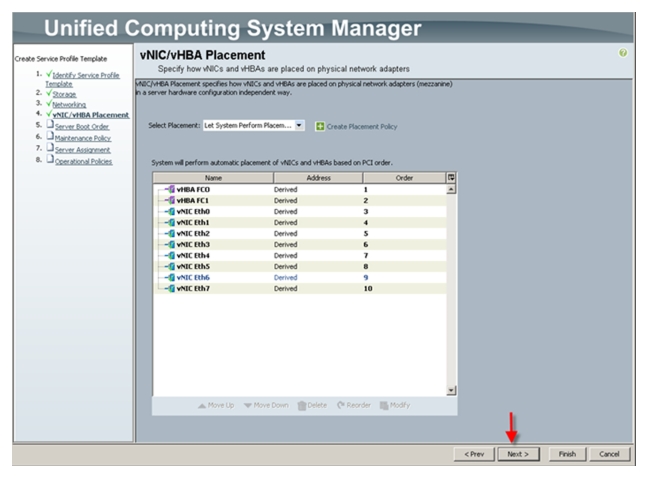Click the vNIC Eth5 adapter icon
Screen dimensions: 649x479
click(x=171, y=266)
